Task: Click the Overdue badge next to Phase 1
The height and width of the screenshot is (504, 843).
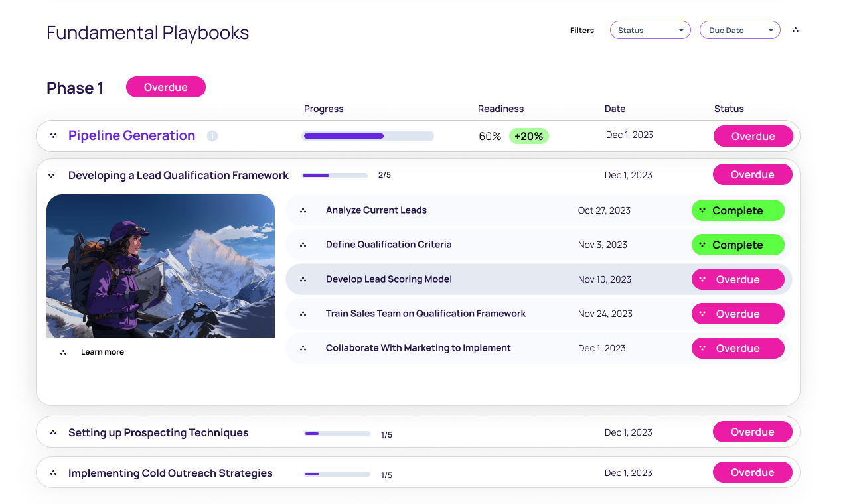Action: [x=165, y=87]
